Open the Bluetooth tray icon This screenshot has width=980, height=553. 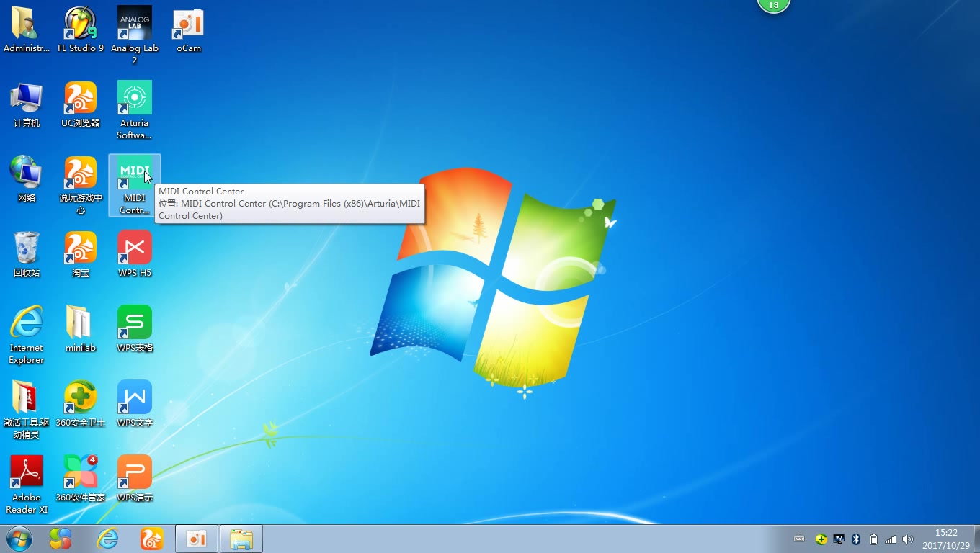tap(856, 539)
